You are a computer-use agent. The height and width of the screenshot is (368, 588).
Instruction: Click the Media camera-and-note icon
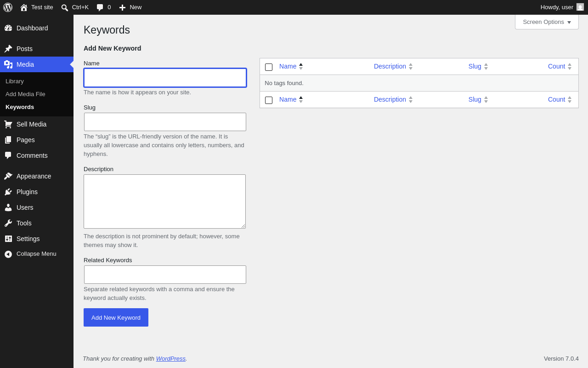pyautogui.click(x=8, y=64)
